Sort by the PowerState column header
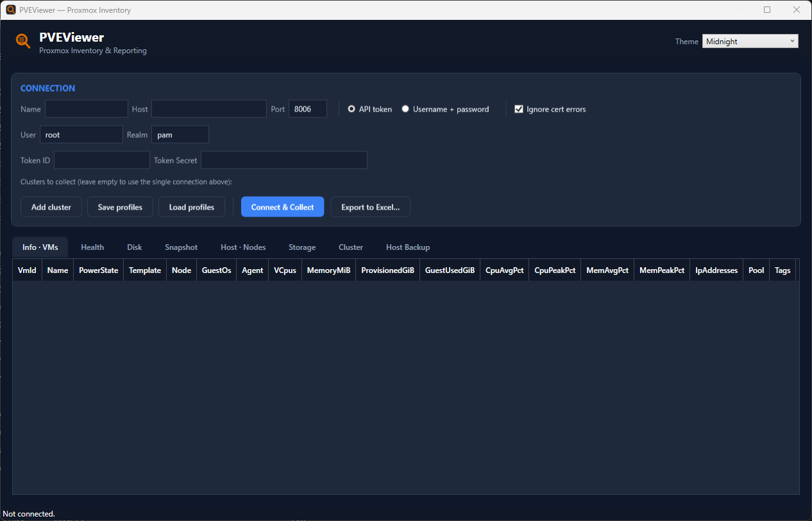This screenshot has width=812, height=521. point(99,270)
